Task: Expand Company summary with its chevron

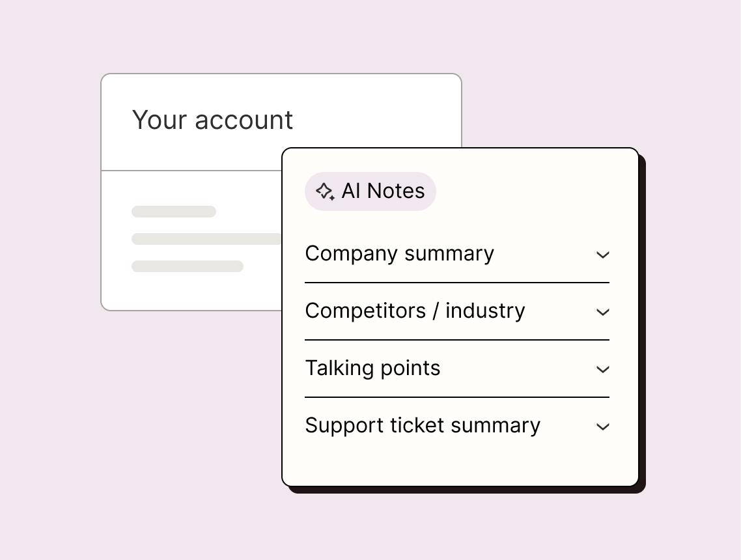Action: point(603,255)
